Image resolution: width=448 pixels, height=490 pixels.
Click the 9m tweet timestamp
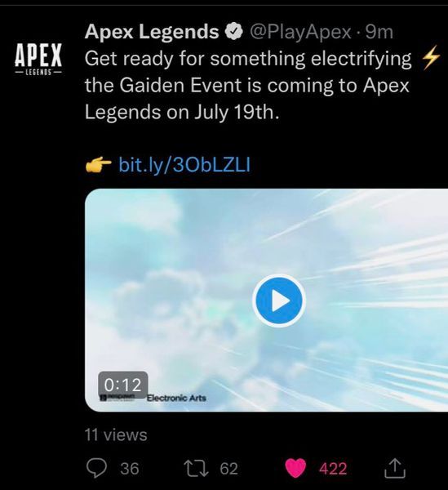pyautogui.click(x=379, y=32)
